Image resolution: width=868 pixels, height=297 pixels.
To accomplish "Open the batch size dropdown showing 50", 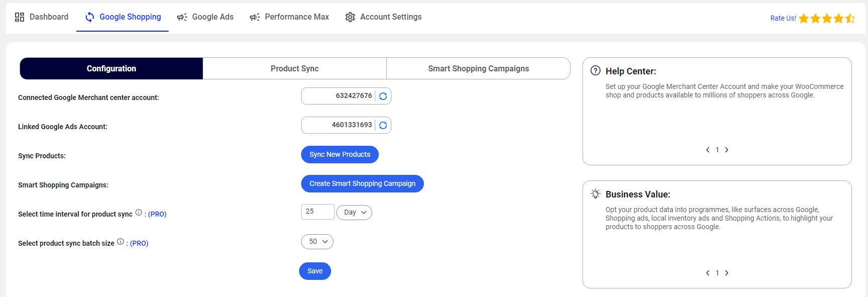I will [317, 242].
